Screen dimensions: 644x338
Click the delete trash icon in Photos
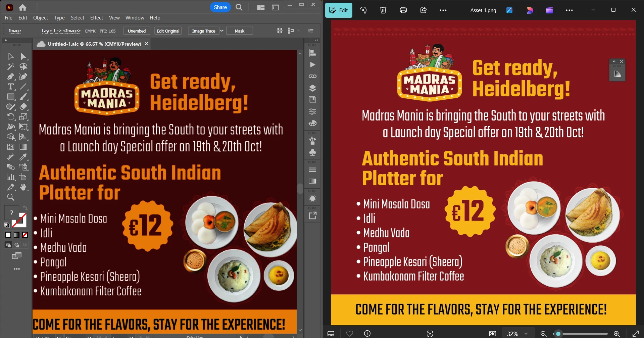(383, 10)
